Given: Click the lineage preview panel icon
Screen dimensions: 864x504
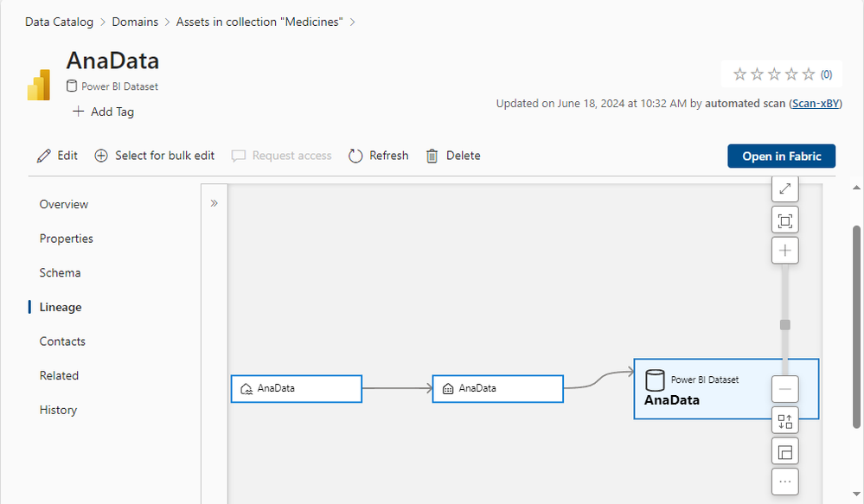Looking at the screenshot, I should (x=785, y=451).
